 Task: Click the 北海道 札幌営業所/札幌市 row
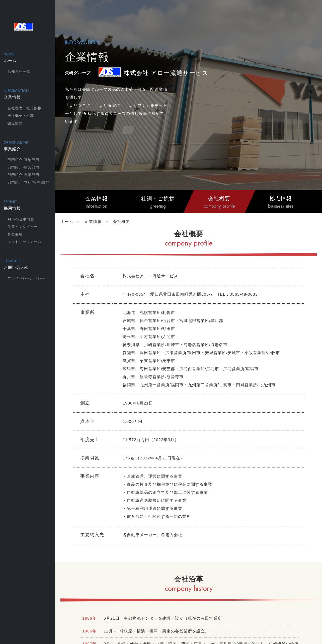pos(149,313)
